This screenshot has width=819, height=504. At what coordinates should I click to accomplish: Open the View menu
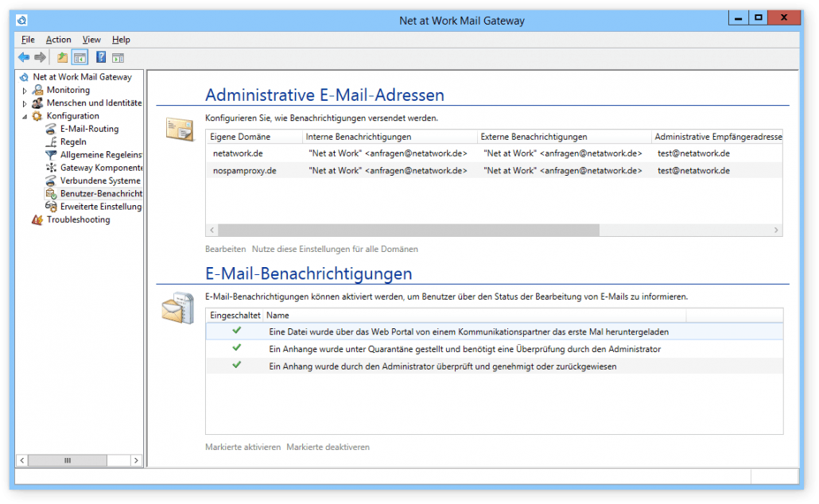click(91, 40)
